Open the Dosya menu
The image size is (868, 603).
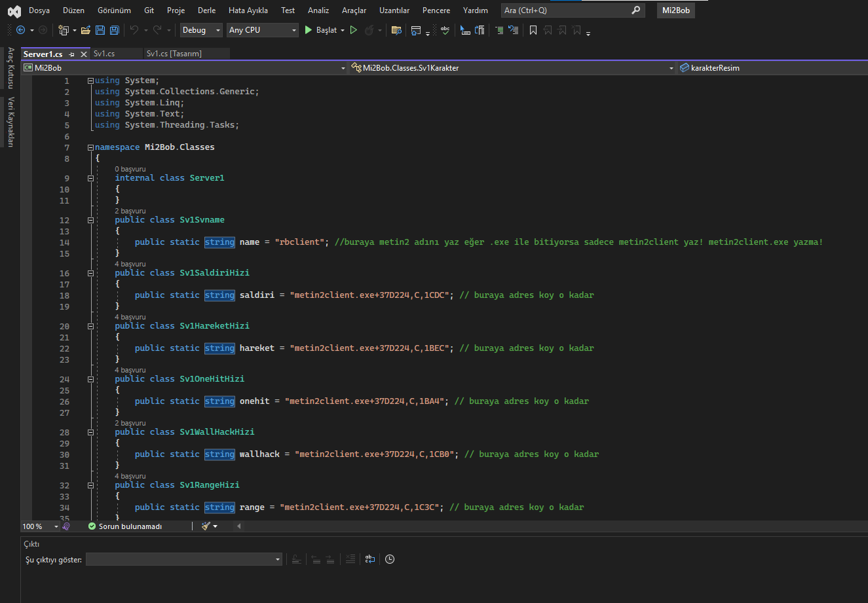[x=39, y=10]
